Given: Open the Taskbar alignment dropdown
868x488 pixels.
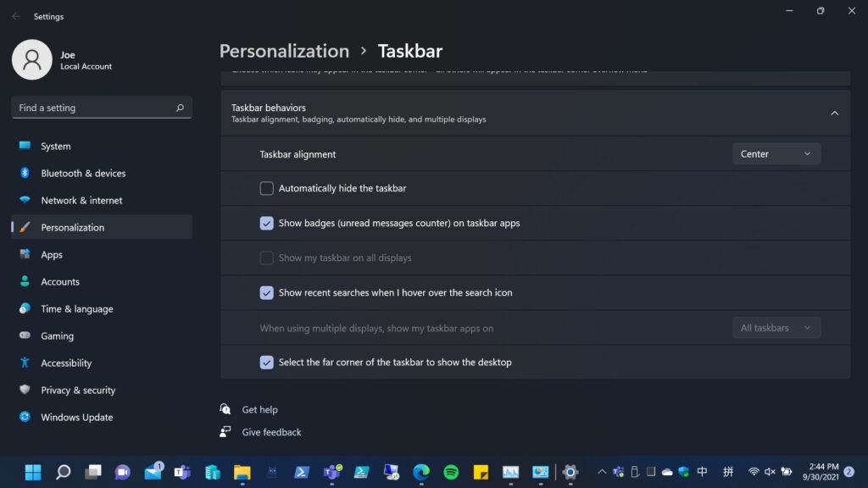Looking at the screenshot, I should 776,154.
